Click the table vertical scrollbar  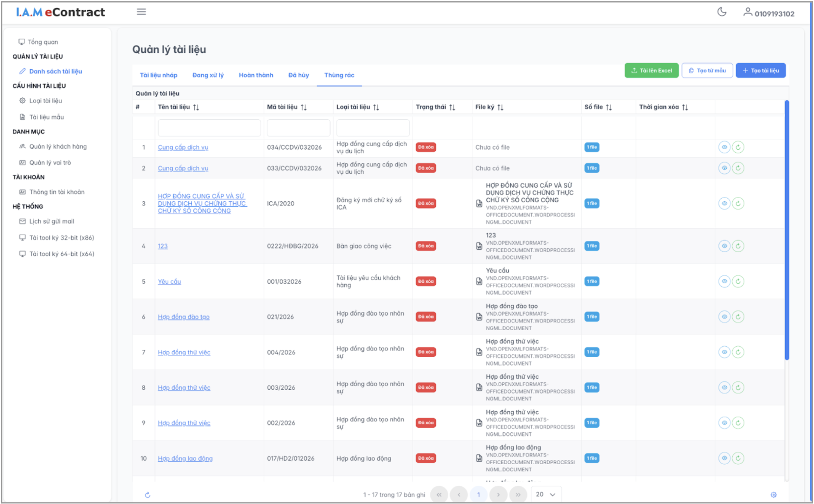(787, 230)
